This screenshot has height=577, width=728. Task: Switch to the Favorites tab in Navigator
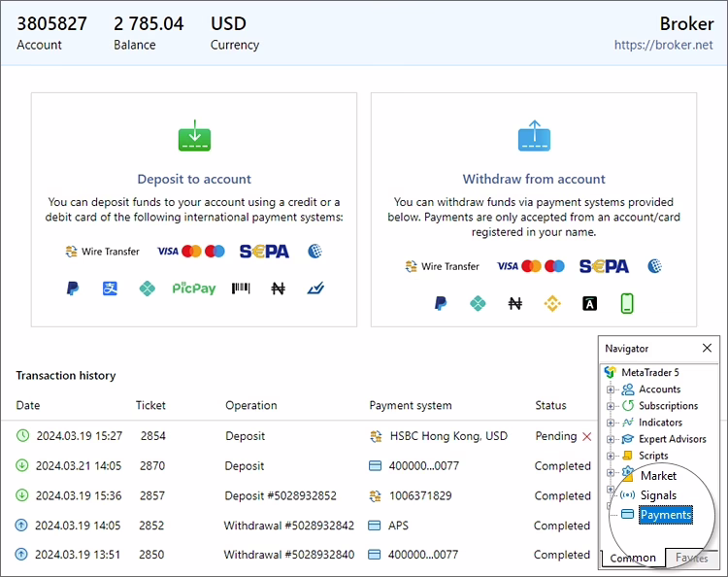691,559
